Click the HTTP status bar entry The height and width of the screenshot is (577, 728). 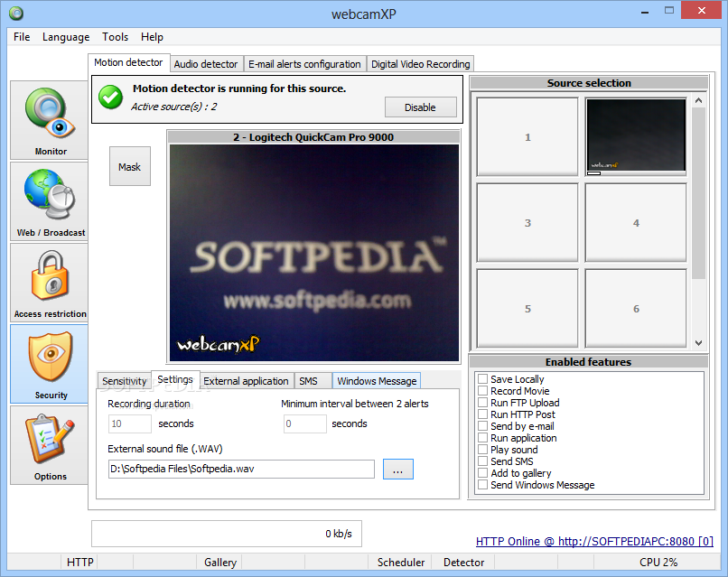pyautogui.click(x=80, y=563)
